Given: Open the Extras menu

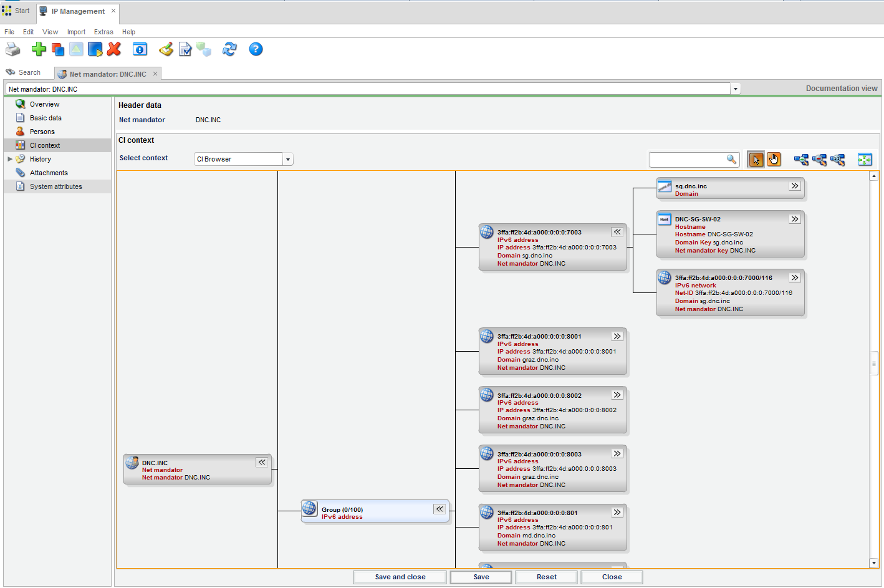Looking at the screenshot, I should coord(103,32).
